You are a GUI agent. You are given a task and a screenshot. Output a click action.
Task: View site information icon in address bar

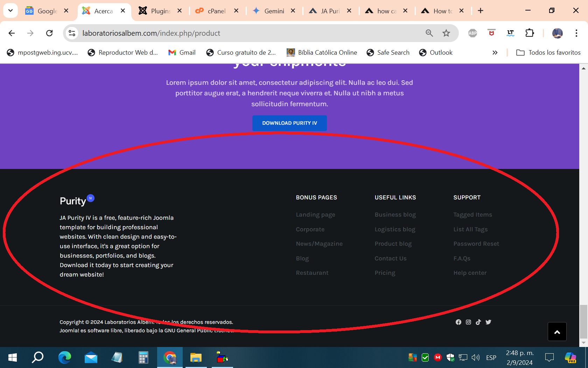pyautogui.click(x=72, y=33)
